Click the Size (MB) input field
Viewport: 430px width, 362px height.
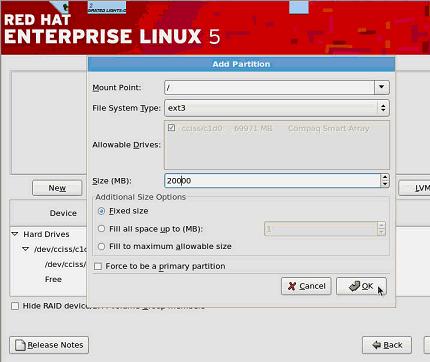(272, 181)
